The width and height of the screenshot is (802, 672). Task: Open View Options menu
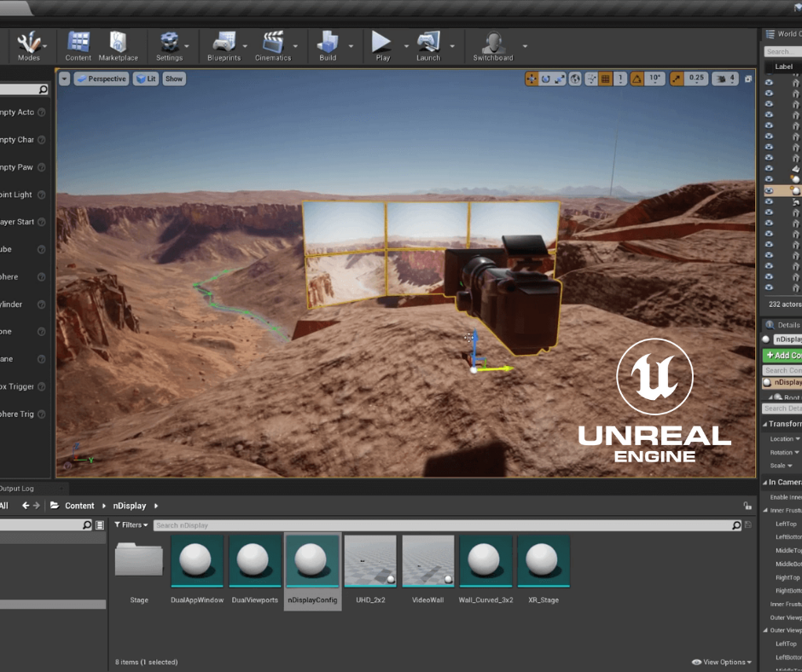pyautogui.click(x=721, y=662)
